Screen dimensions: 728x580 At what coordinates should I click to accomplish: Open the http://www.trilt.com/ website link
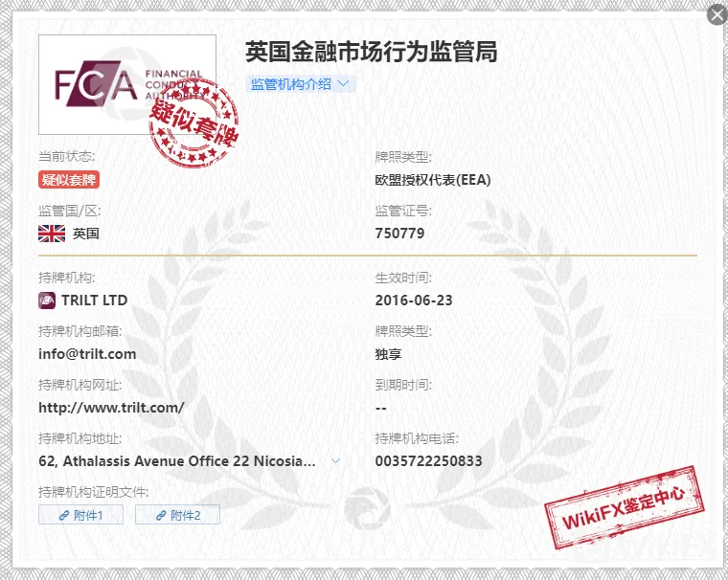(x=111, y=408)
